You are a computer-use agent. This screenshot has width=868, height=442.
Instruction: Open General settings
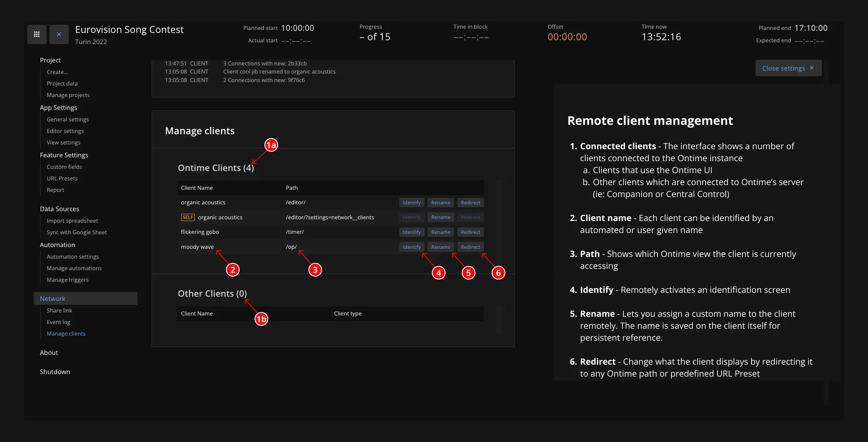point(67,119)
